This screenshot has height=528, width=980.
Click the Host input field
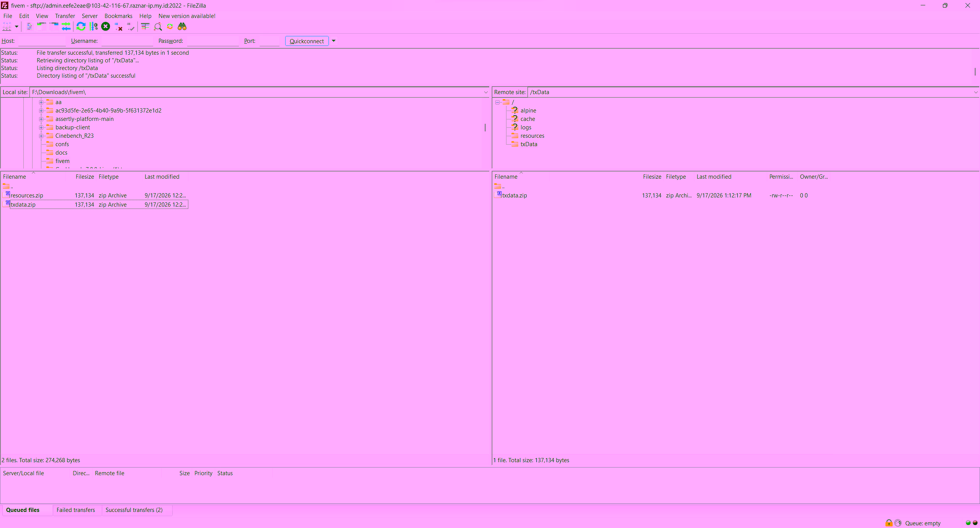pyautogui.click(x=42, y=41)
